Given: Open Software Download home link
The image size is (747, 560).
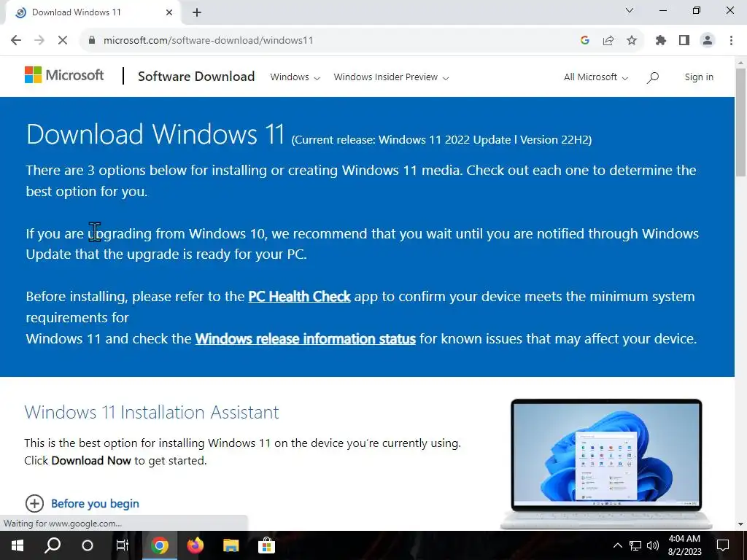Looking at the screenshot, I should coord(196,76).
